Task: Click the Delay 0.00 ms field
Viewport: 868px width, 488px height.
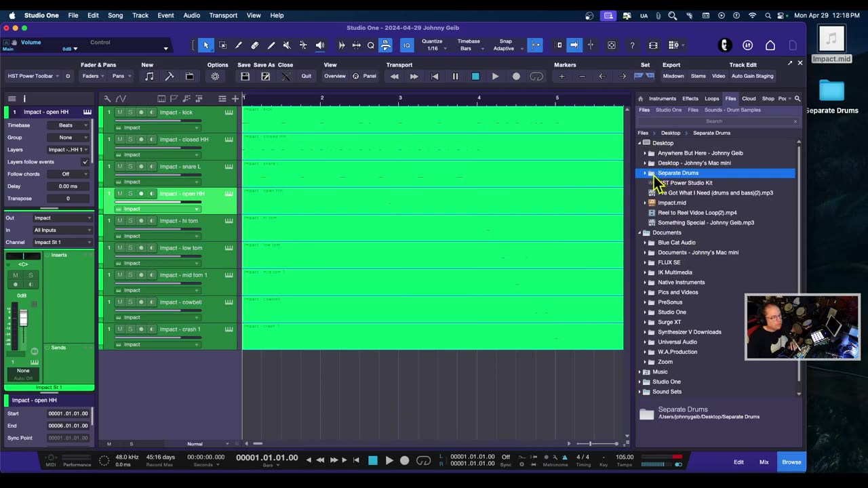Action: coord(68,186)
